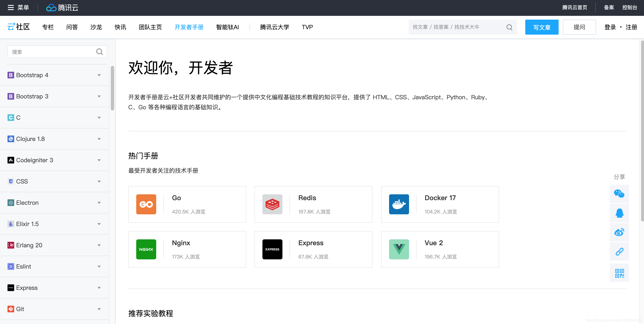
Task: Expand the Clojure 1.8 section arrow
Action: point(99,139)
